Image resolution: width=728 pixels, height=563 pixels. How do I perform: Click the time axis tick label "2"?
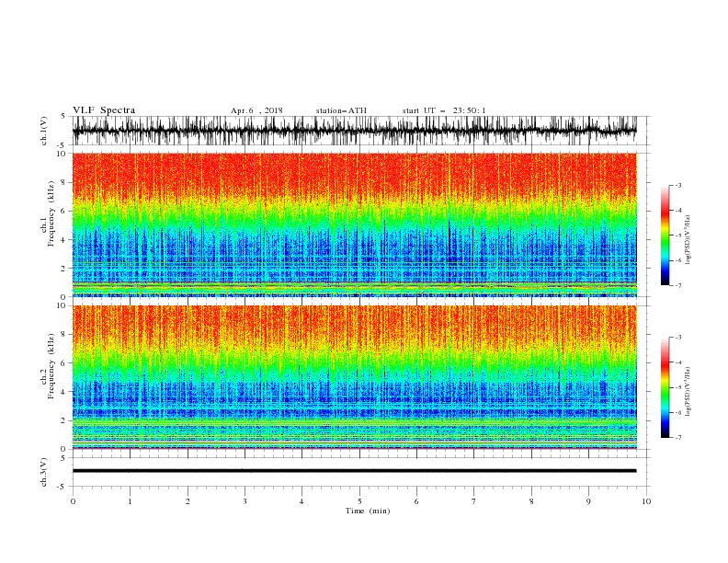point(188,501)
